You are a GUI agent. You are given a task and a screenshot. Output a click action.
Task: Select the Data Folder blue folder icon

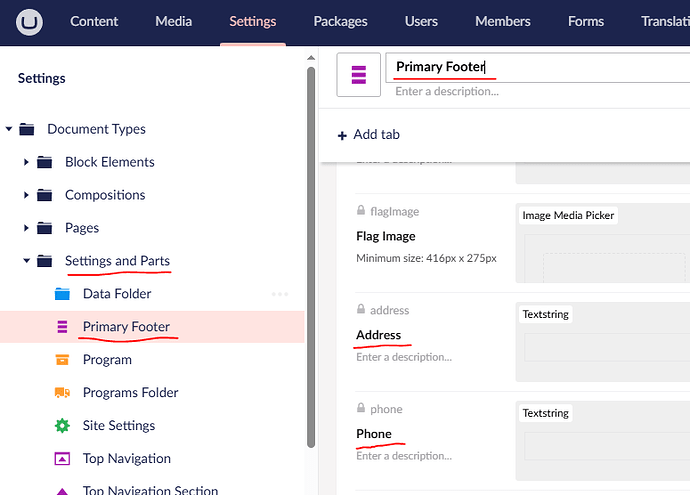point(62,294)
